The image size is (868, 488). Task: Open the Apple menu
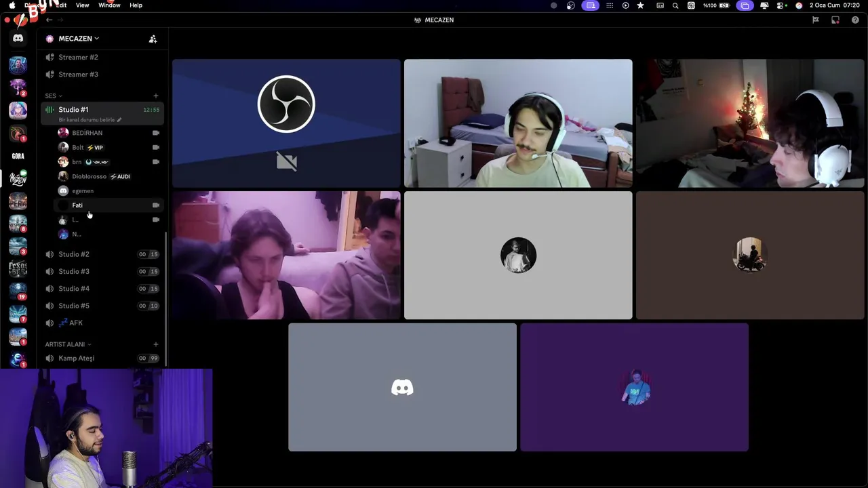pos(12,5)
